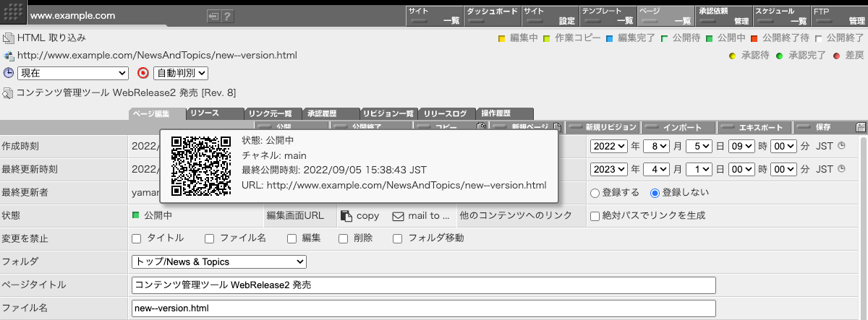Open the 2022 year dropdown
Screen dimensions: 868x320
point(608,146)
